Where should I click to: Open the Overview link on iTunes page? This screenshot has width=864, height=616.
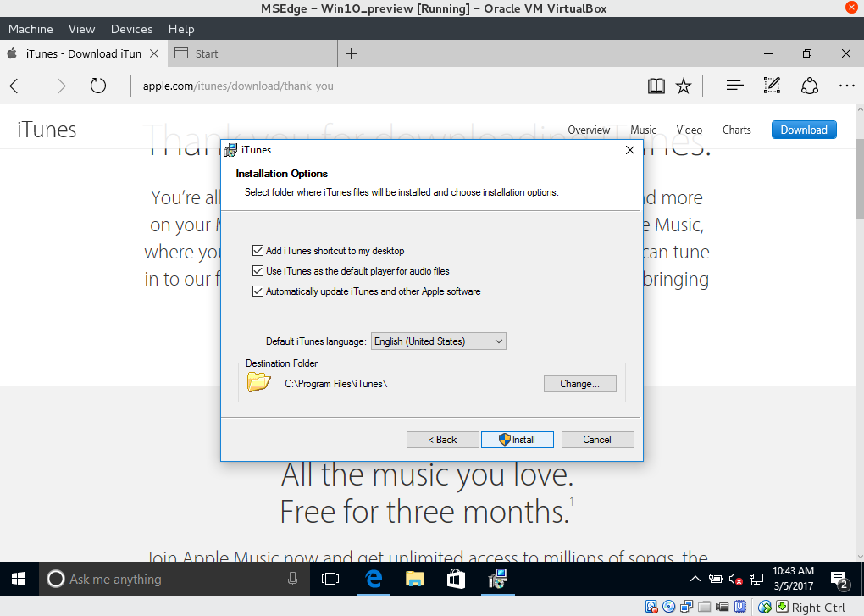[589, 130]
